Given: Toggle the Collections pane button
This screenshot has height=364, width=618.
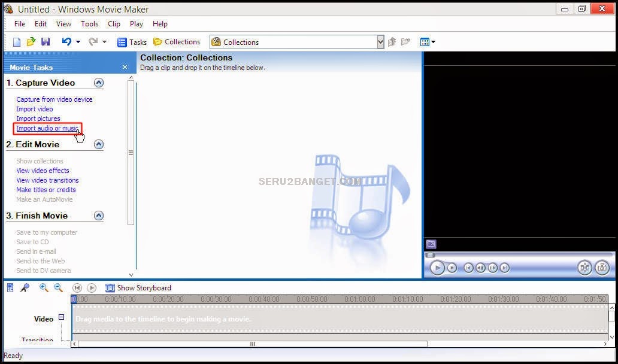Looking at the screenshot, I should [177, 42].
